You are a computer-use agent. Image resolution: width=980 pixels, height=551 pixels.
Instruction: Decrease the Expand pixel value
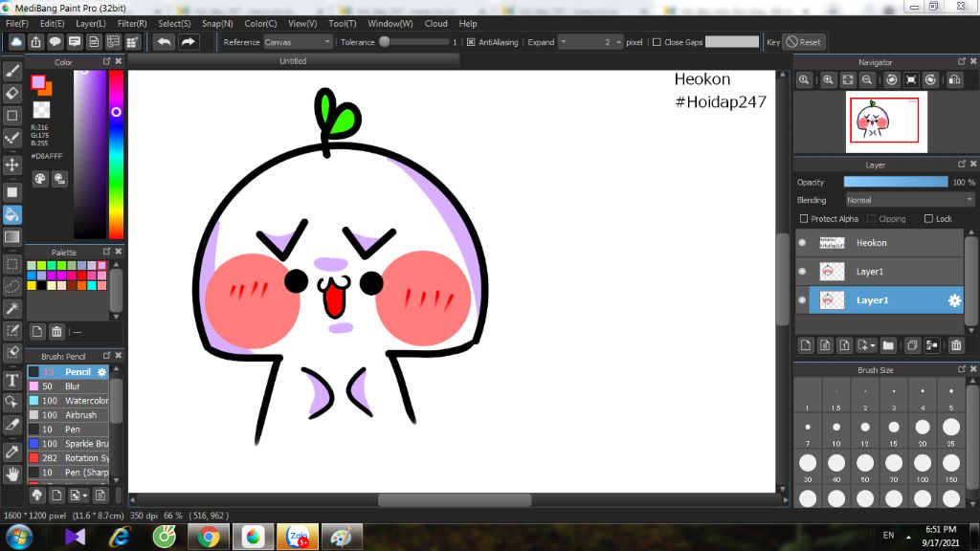[x=563, y=42]
